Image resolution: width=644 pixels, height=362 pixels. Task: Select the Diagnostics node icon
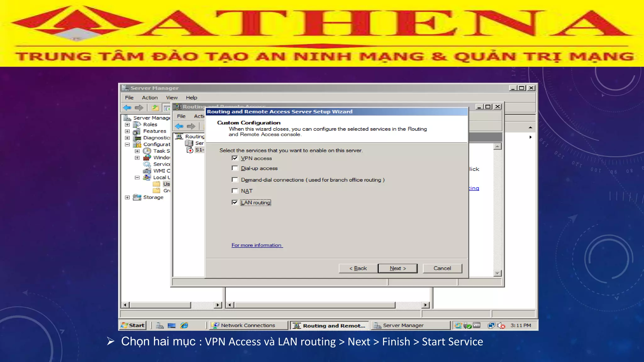point(137,138)
